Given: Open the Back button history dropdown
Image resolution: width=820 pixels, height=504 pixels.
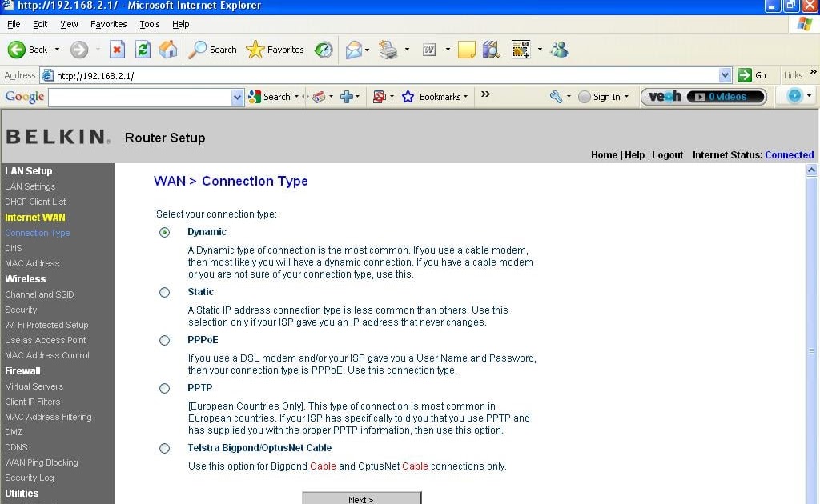Looking at the screenshot, I should pos(57,50).
